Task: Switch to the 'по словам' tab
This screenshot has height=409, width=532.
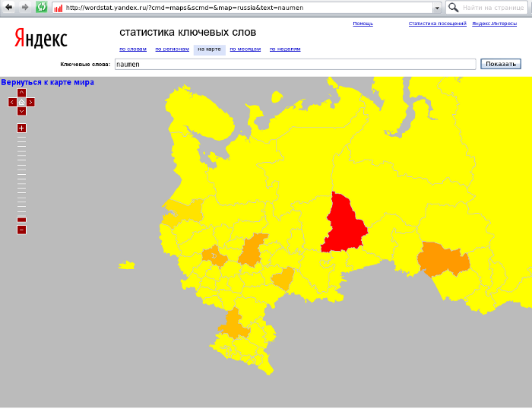Action: coord(133,49)
